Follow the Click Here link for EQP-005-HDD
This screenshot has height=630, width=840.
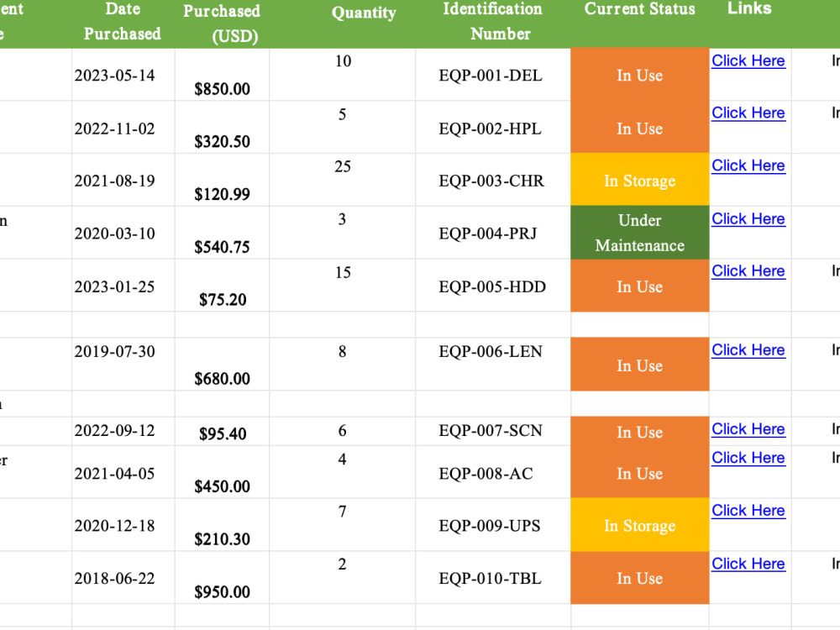pyautogui.click(x=748, y=271)
